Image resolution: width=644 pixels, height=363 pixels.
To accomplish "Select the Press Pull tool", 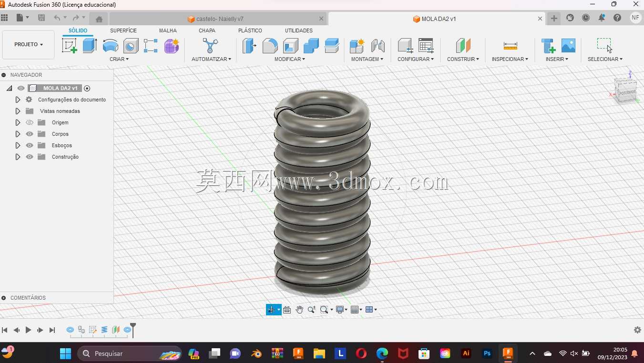I will (x=249, y=46).
